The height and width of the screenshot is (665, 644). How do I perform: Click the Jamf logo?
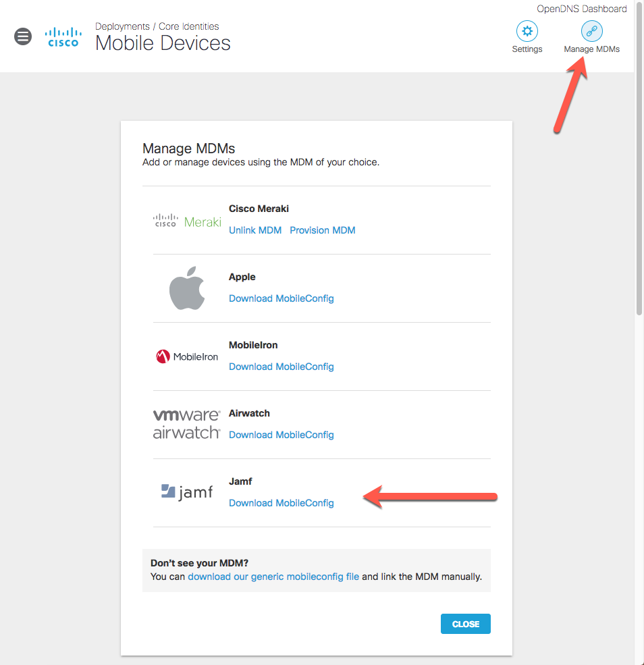click(x=187, y=492)
